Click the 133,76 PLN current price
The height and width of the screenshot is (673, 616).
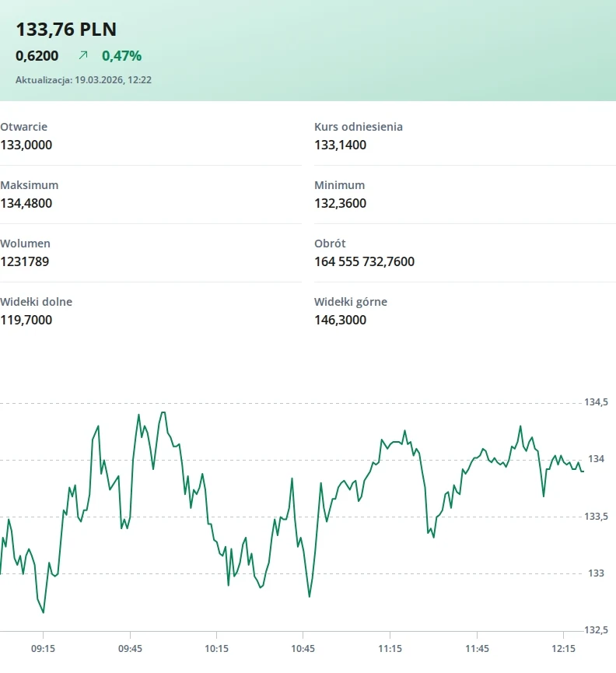tap(66, 30)
